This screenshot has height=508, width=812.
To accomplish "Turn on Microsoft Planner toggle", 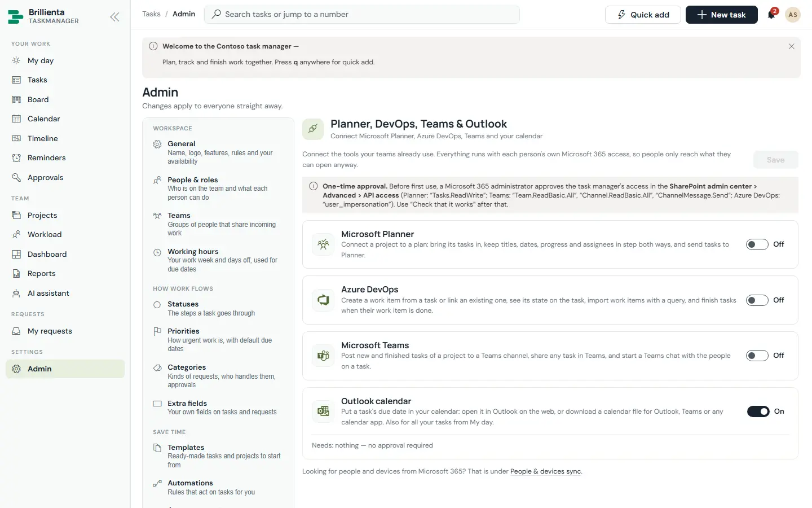I will (757, 244).
